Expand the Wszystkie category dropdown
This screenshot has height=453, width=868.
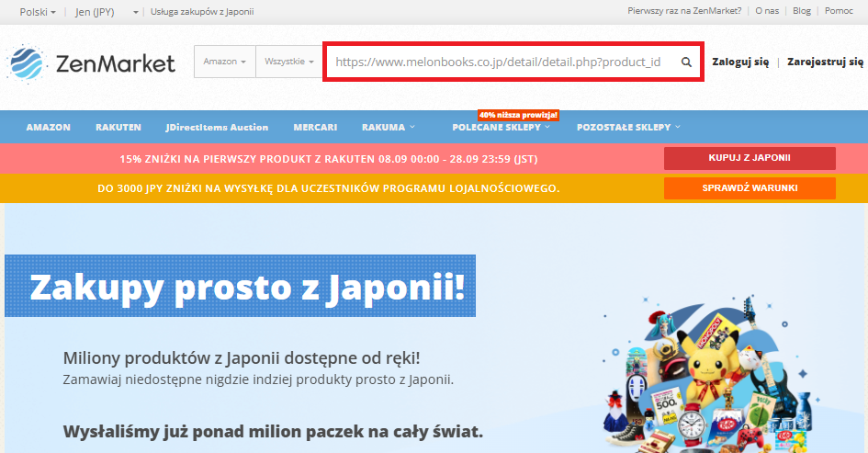pyautogui.click(x=289, y=62)
